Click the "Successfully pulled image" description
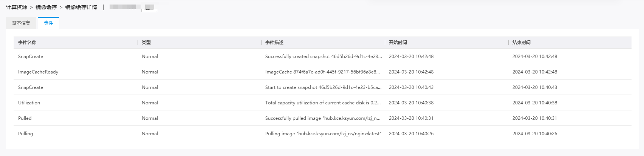Screen dimensions: 644x156 [323, 118]
